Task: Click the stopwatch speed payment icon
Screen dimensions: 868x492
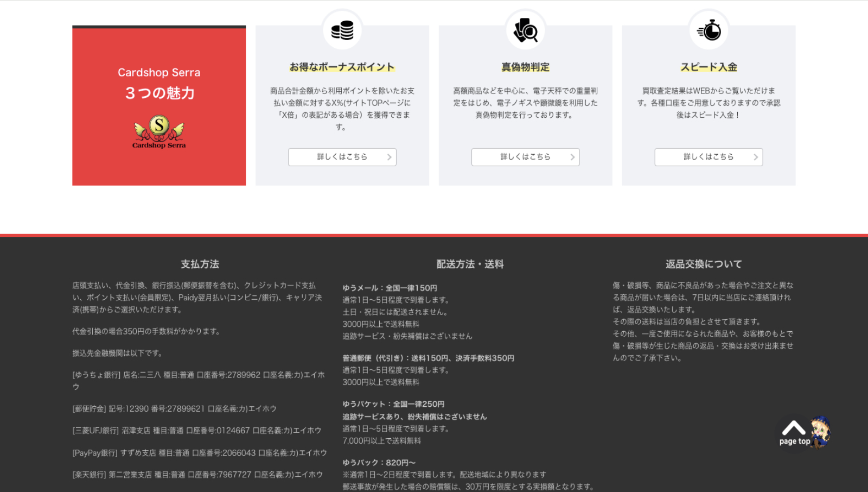Action: click(x=709, y=30)
